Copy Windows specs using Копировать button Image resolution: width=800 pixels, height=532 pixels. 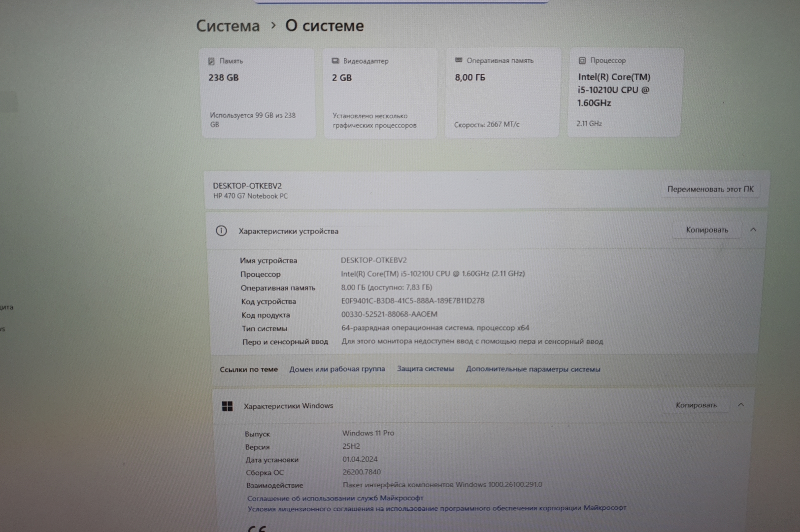696,405
